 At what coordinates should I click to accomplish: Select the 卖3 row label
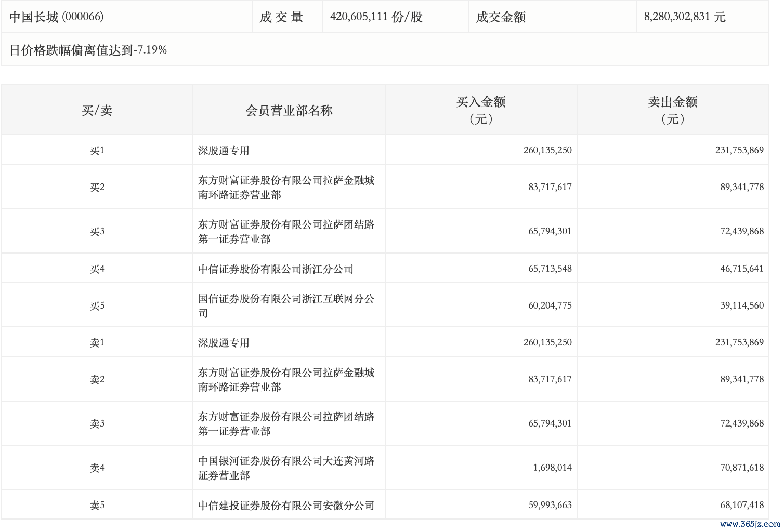coord(97,423)
